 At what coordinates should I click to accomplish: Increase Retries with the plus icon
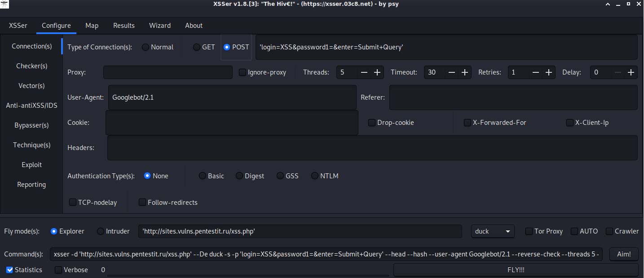(x=548, y=72)
